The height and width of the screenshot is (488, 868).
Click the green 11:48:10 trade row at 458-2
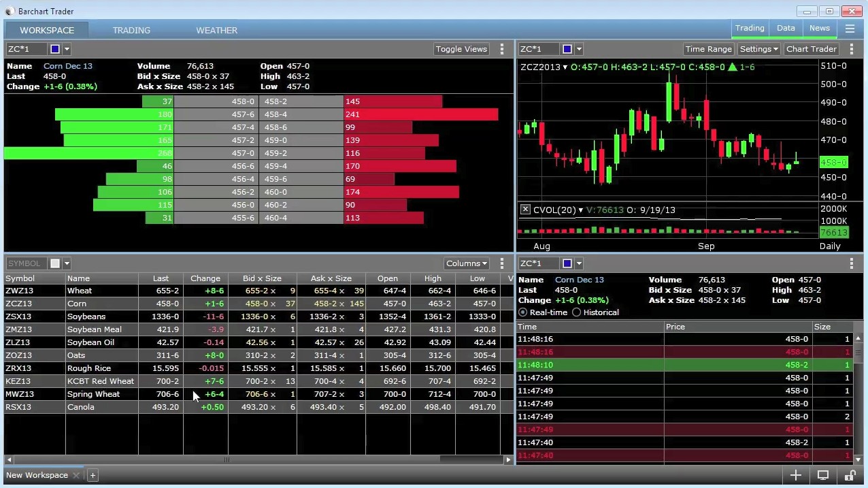(686, 365)
